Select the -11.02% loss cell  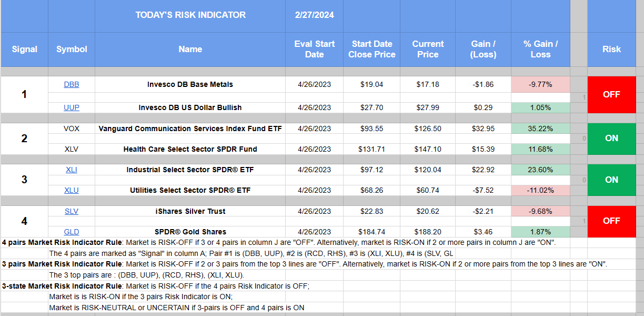pyautogui.click(x=540, y=190)
